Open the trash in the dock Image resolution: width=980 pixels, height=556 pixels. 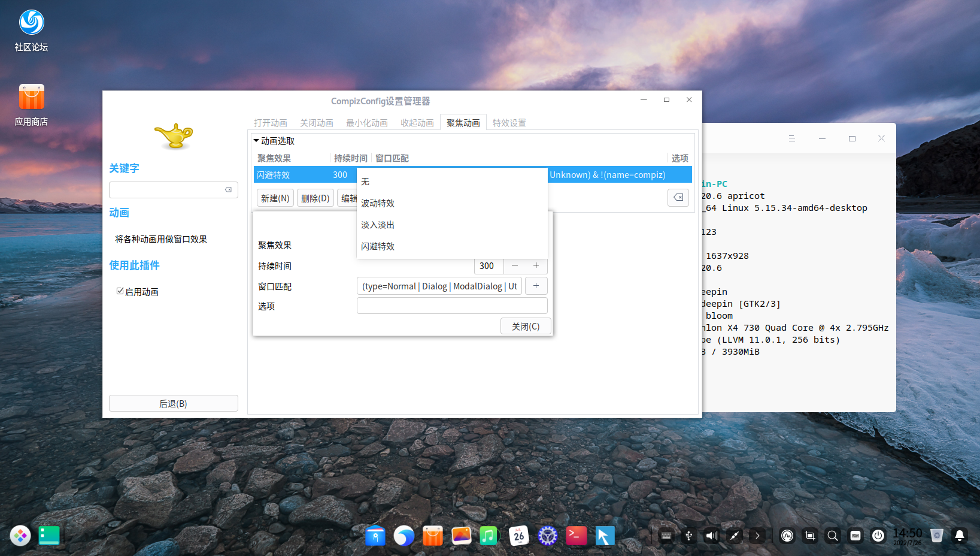pyautogui.click(x=937, y=536)
